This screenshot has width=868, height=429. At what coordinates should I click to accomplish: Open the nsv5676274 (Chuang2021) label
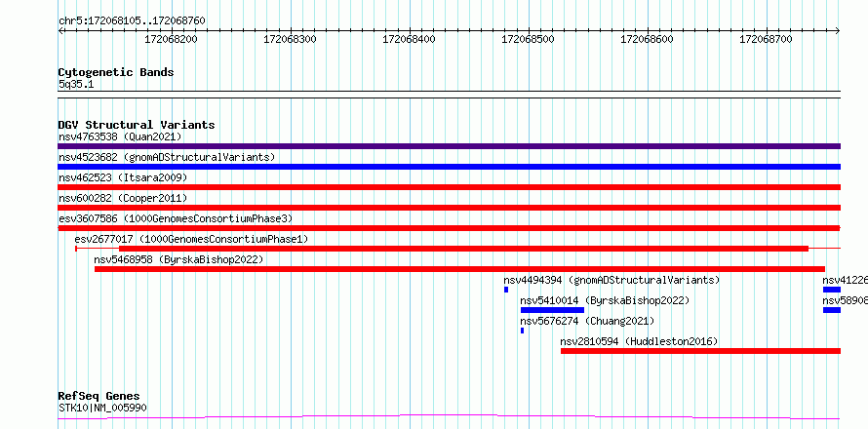587,321
